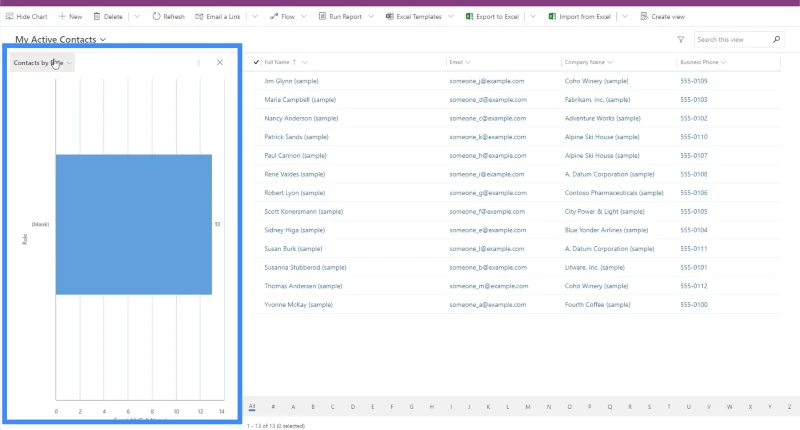Click Jim Glynn's Coho Winery (sample) company link
Image resolution: width=800 pixels, height=430 pixels.
(596, 81)
